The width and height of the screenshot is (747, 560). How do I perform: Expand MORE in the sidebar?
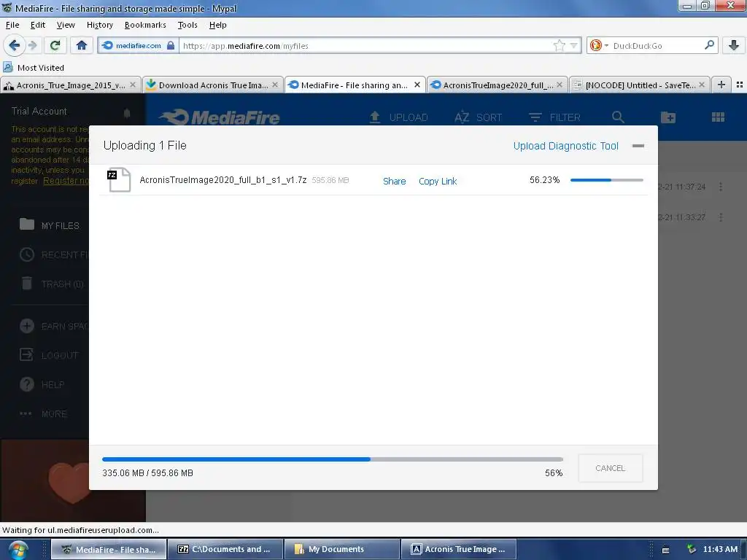pos(43,414)
